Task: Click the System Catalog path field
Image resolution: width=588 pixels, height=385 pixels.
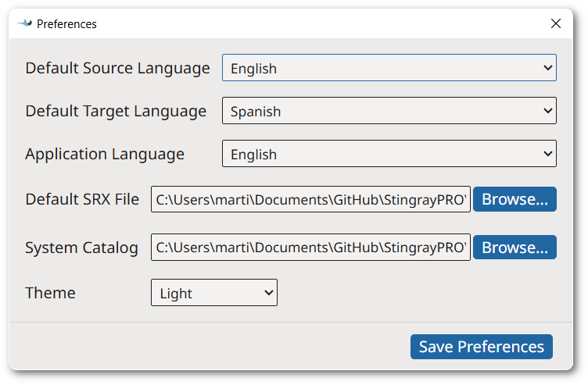Action: pyautogui.click(x=310, y=248)
